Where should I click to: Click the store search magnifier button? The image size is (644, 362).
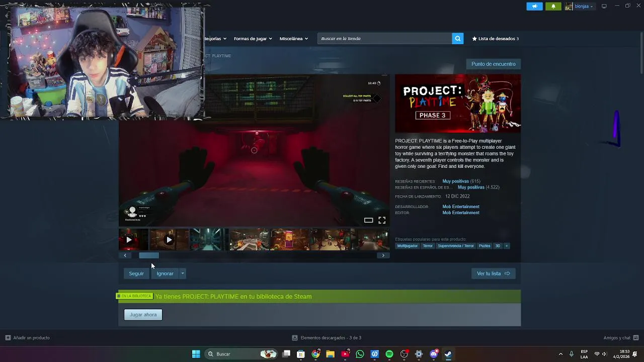click(457, 39)
